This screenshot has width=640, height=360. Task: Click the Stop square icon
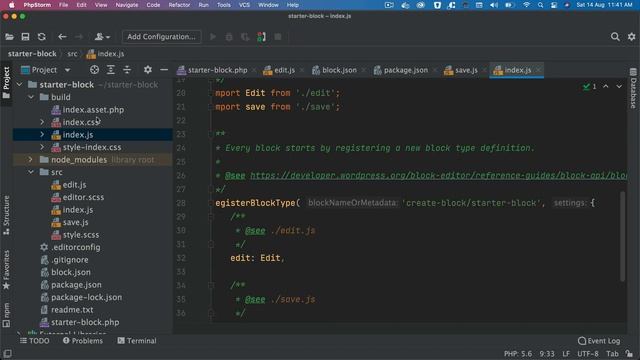point(278,37)
